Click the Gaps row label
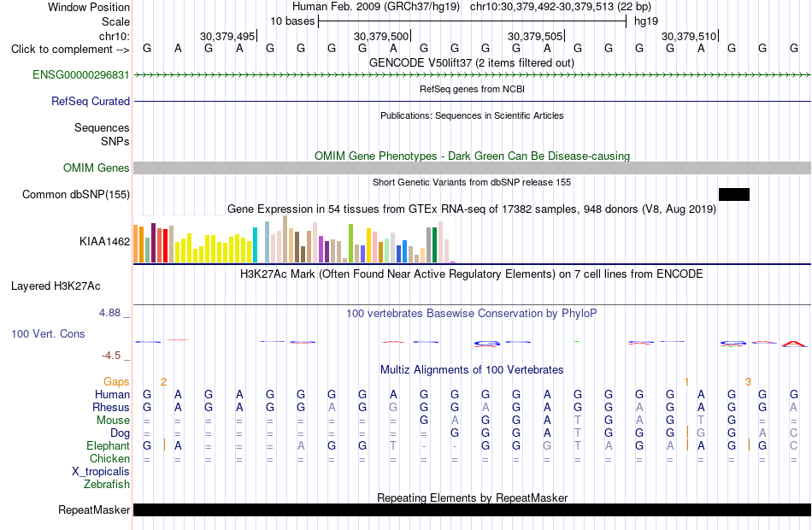 (116, 382)
